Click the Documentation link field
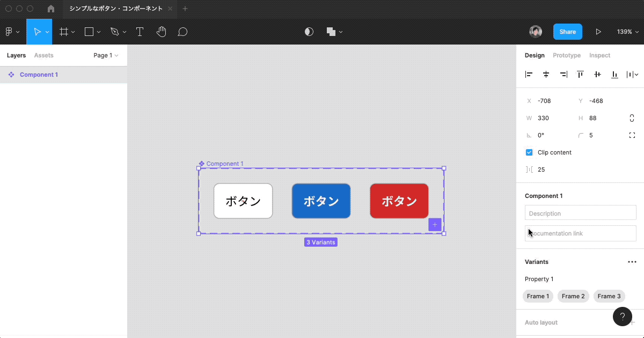644x338 pixels. point(581,233)
